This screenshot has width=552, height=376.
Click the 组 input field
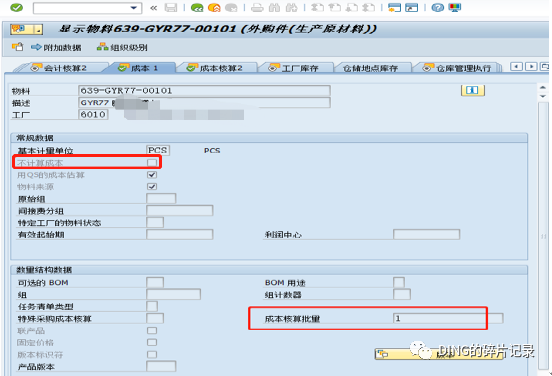tap(174, 294)
